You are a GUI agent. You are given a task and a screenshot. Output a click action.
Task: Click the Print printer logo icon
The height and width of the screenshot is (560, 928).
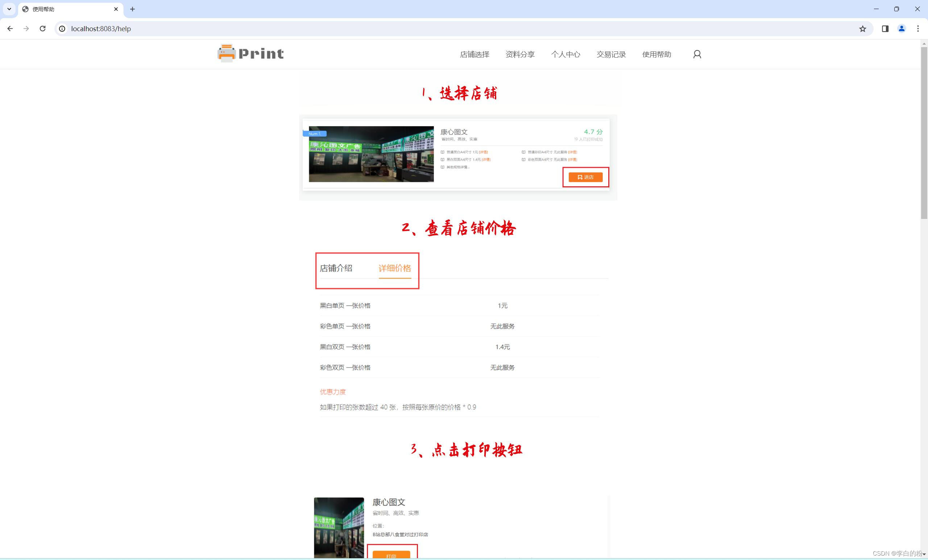point(227,54)
